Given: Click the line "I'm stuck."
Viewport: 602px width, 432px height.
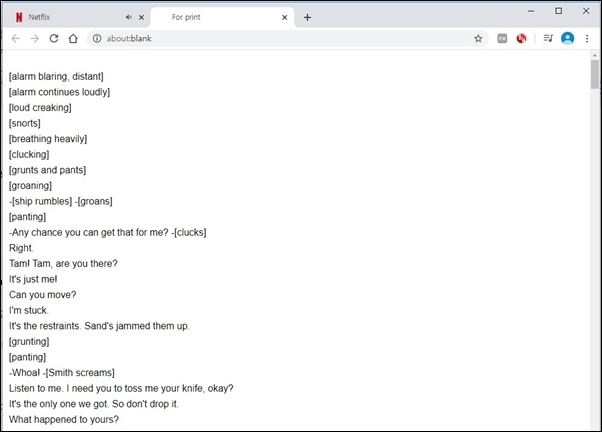Looking at the screenshot, I should (29, 310).
